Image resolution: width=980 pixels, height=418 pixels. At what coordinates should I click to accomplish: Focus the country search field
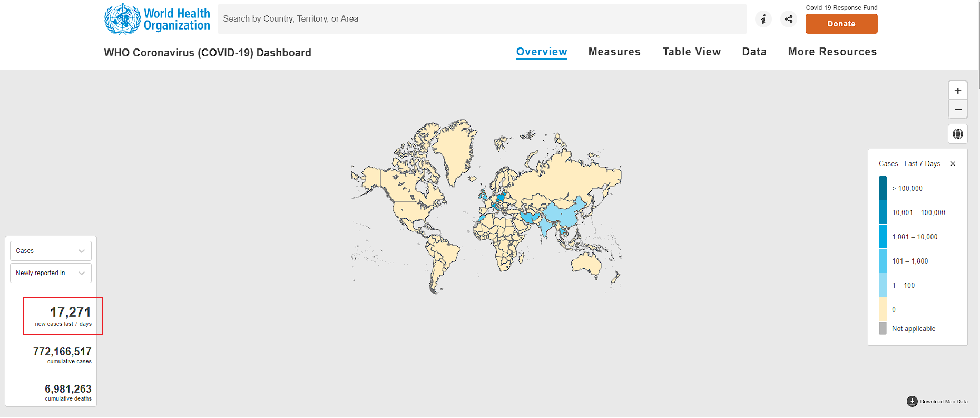click(482, 19)
